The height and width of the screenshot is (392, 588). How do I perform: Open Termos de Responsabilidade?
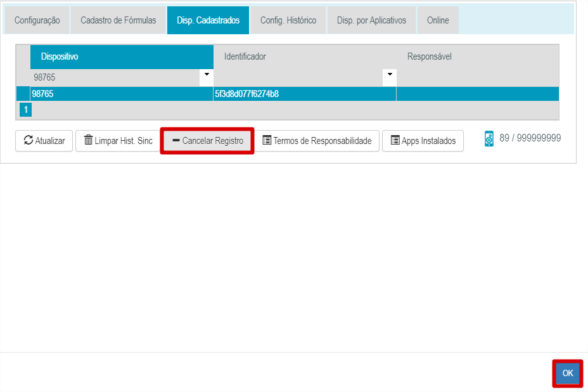(x=317, y=141)
